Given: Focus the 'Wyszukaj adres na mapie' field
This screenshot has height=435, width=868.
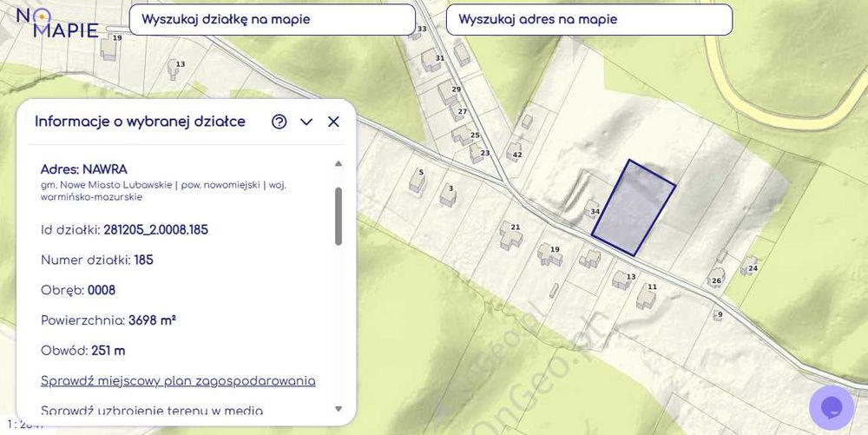Looking at the screenshot, I should (x=589, y=19).
